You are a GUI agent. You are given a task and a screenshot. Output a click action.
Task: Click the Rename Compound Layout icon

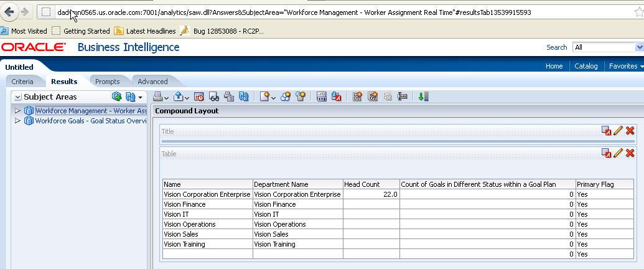[x=403, y=97]
